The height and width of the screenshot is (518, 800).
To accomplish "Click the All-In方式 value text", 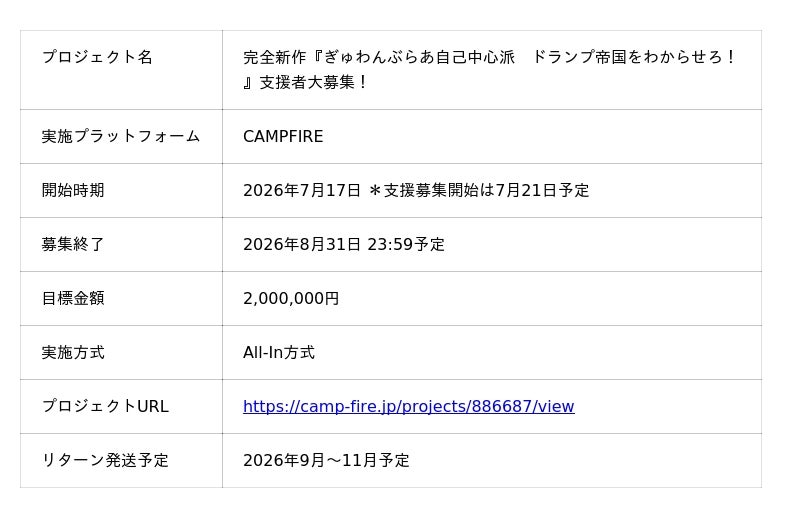I will 279,353.
